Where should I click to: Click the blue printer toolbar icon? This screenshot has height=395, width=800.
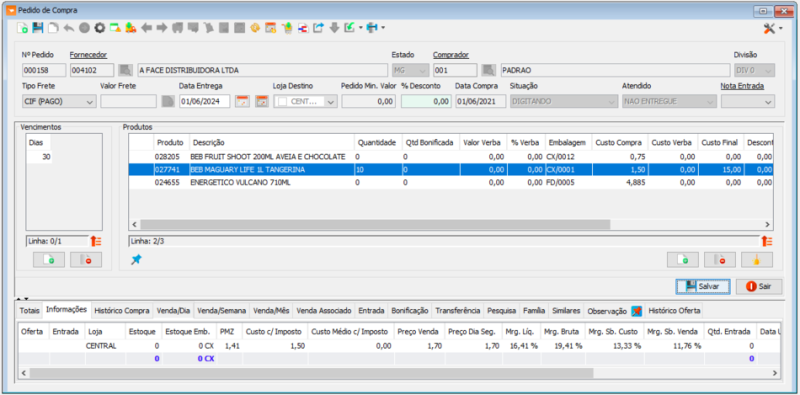coord(372,28)
